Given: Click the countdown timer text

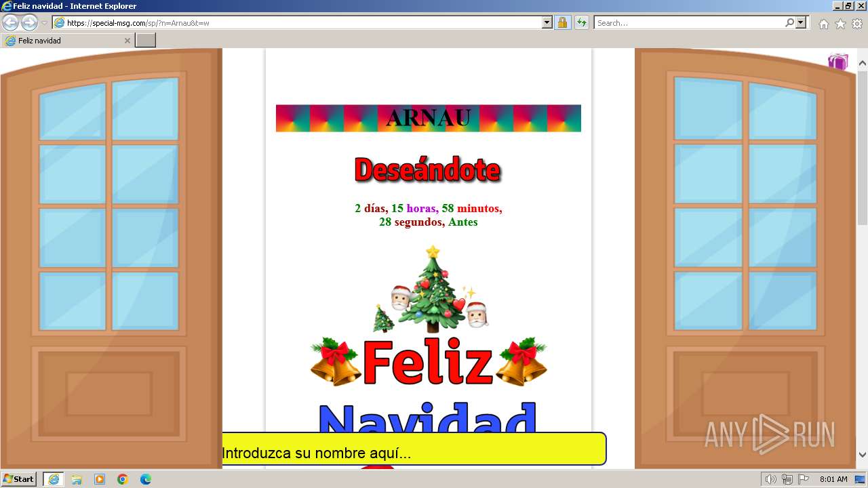Looking at the screenshot, I should 429,215.
